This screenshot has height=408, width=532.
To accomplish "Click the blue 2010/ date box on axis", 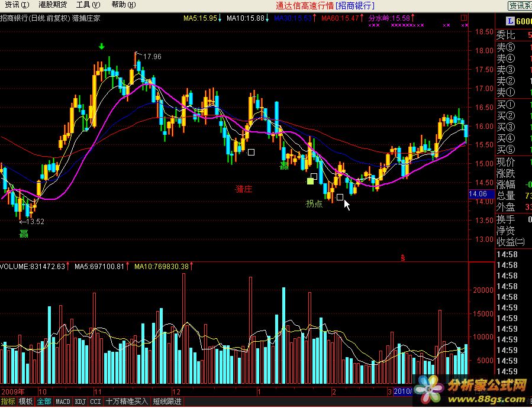I will (404, 391).
